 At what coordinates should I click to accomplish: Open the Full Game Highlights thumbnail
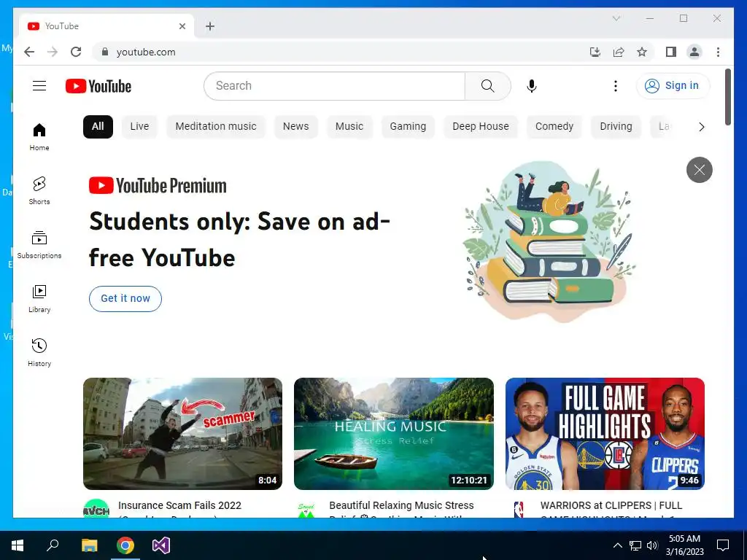click(605, 433)
